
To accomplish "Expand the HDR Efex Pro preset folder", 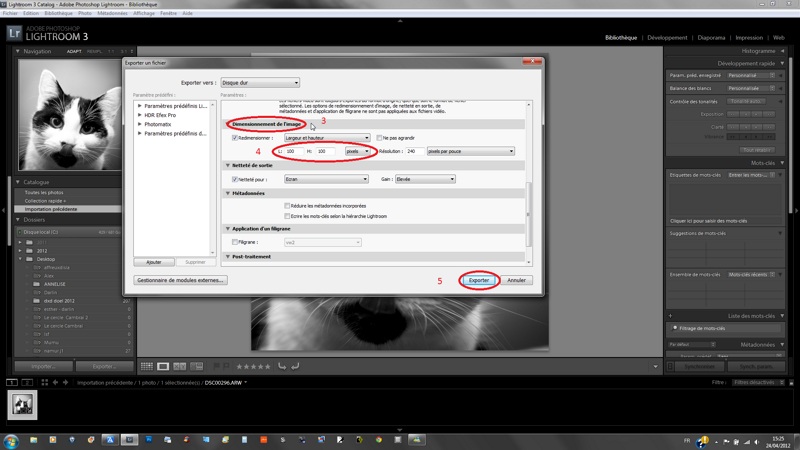I will [140, 115].
